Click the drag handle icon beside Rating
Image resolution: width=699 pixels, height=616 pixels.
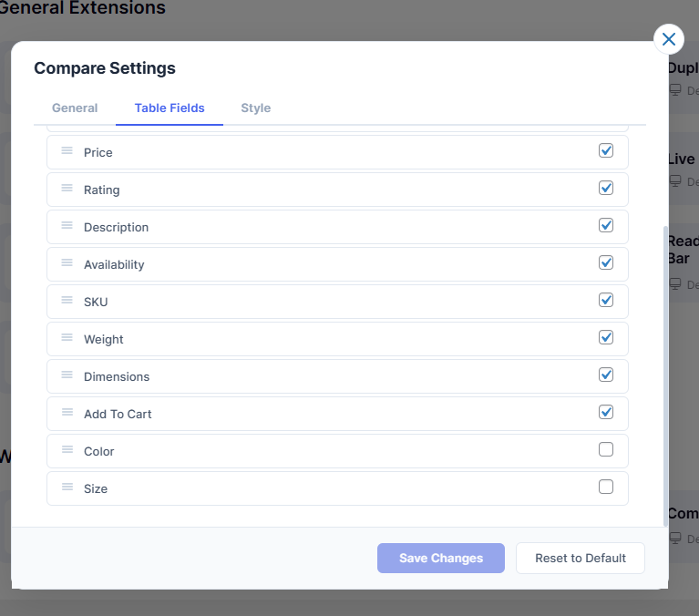pos(67,189)
